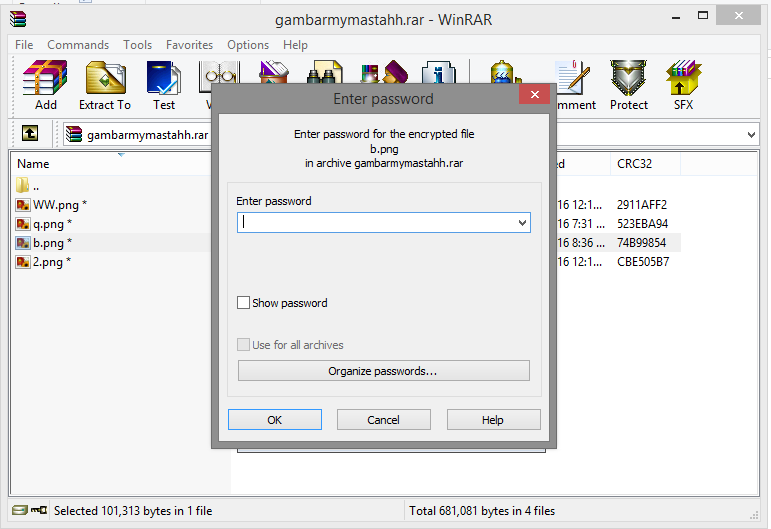Viewport: 771px width, 529px height.
Task: Click the WinRAR title bar app icon
Action: (x=18, y=19)
